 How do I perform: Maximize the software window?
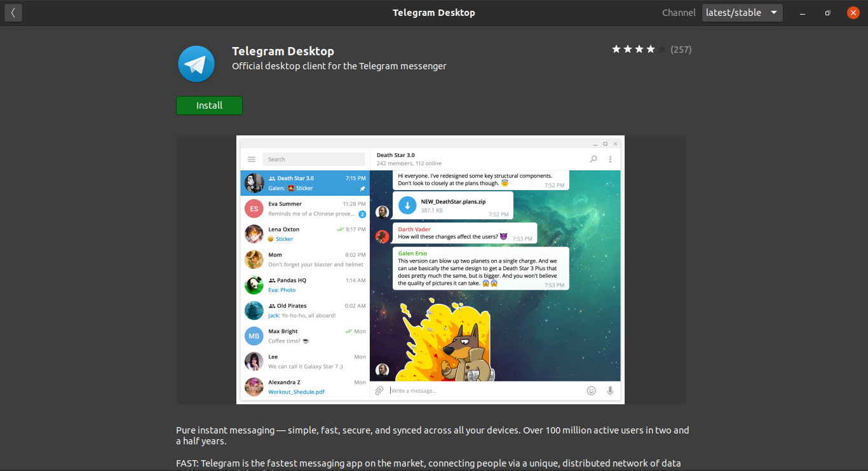click(827, 13)
